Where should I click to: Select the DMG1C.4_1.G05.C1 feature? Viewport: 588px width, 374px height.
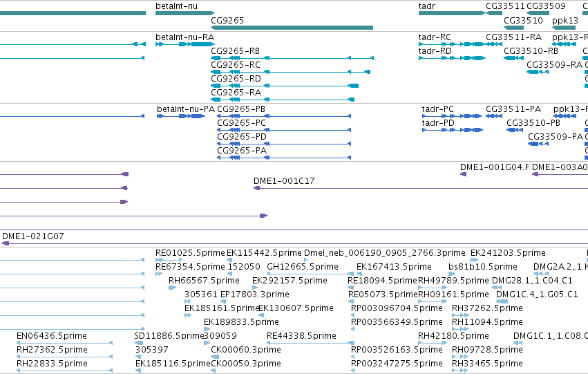point(502,301)
